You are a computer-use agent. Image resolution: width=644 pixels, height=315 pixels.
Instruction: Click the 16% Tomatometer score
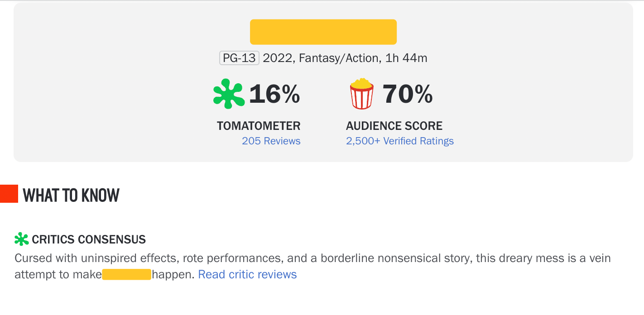(274, 94)
